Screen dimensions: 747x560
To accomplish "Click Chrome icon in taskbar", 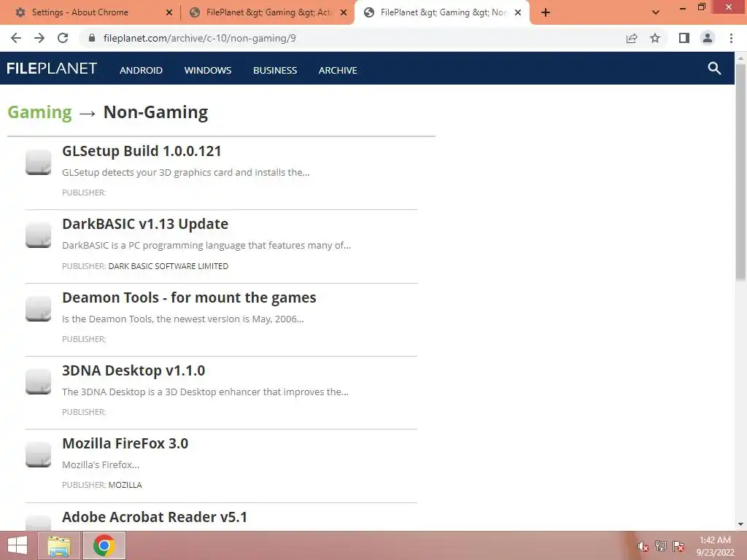I will [104, 545].
